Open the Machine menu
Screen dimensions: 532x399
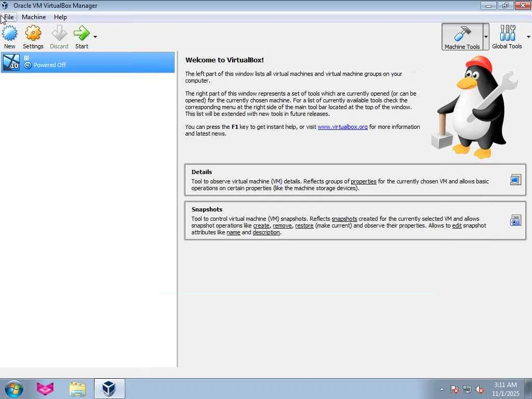34,17
